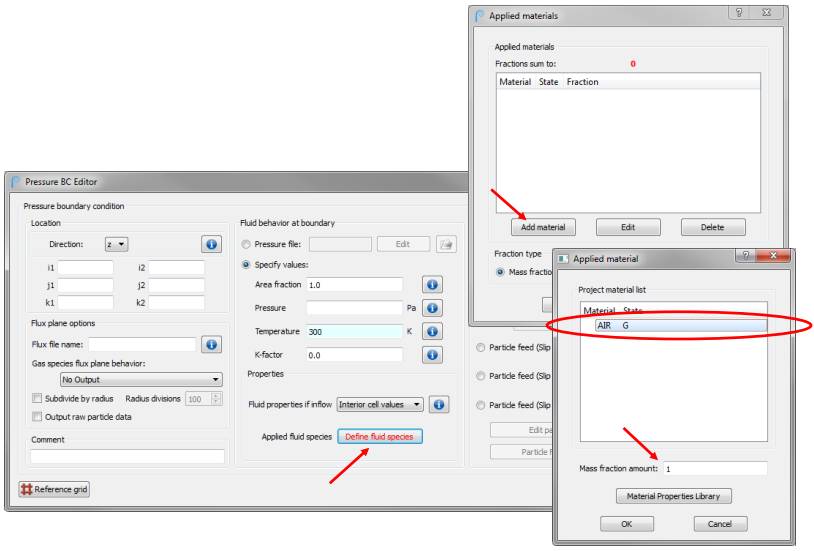Show info for K-factor field
814x551 pixels.
click(x=432, y=355)
